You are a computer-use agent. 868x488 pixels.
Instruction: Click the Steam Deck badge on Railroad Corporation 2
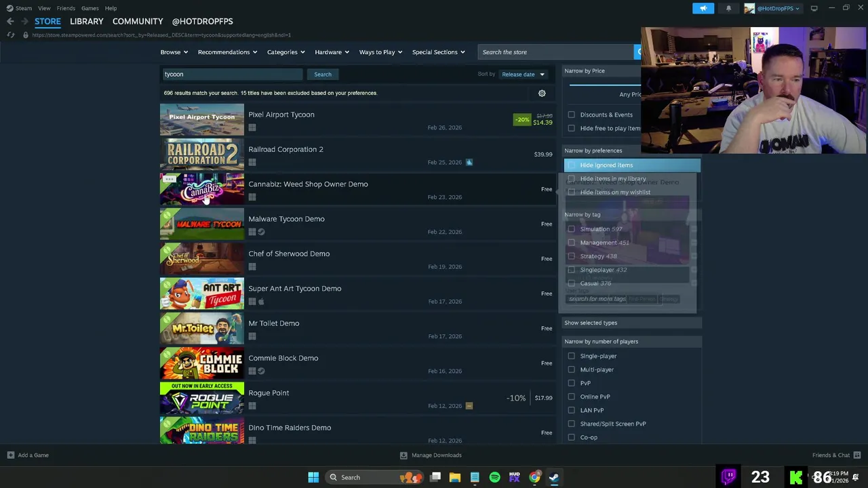[x=469, y=162]
